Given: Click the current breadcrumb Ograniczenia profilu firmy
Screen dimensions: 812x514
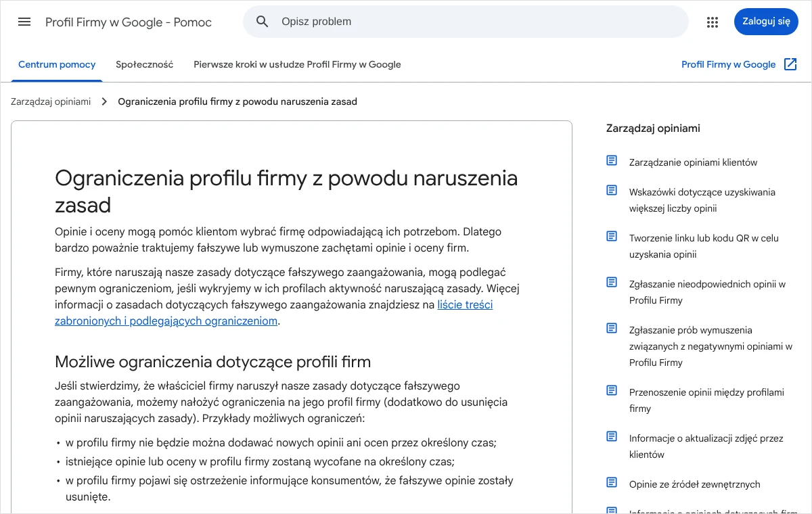Looking at the screenshot, I should click(238, 101).
